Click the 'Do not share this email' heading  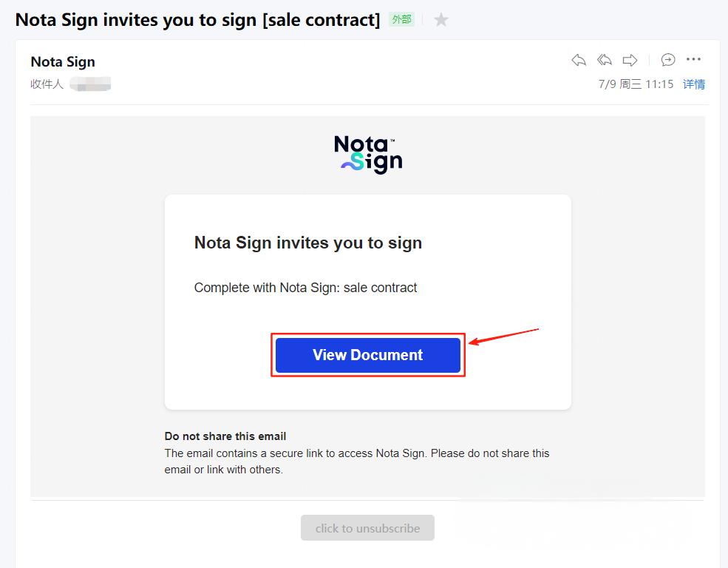coord(225,436)
